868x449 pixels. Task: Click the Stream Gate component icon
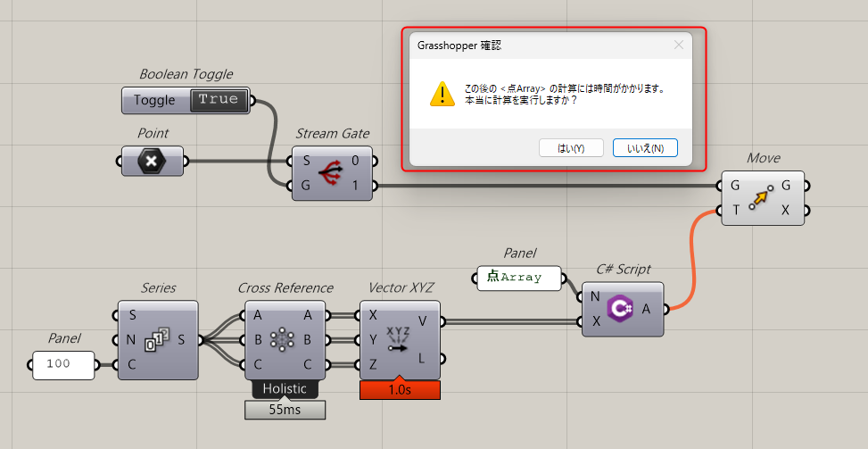332,173
